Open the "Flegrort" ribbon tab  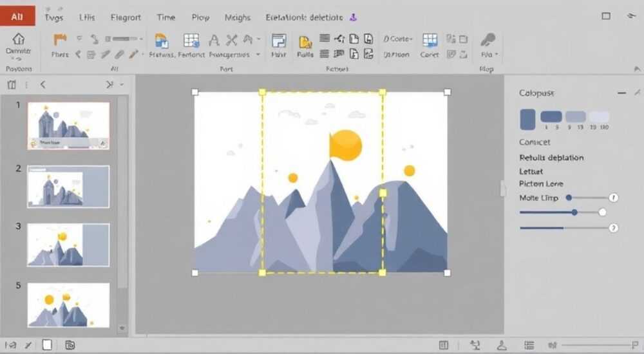pos(126,17)
